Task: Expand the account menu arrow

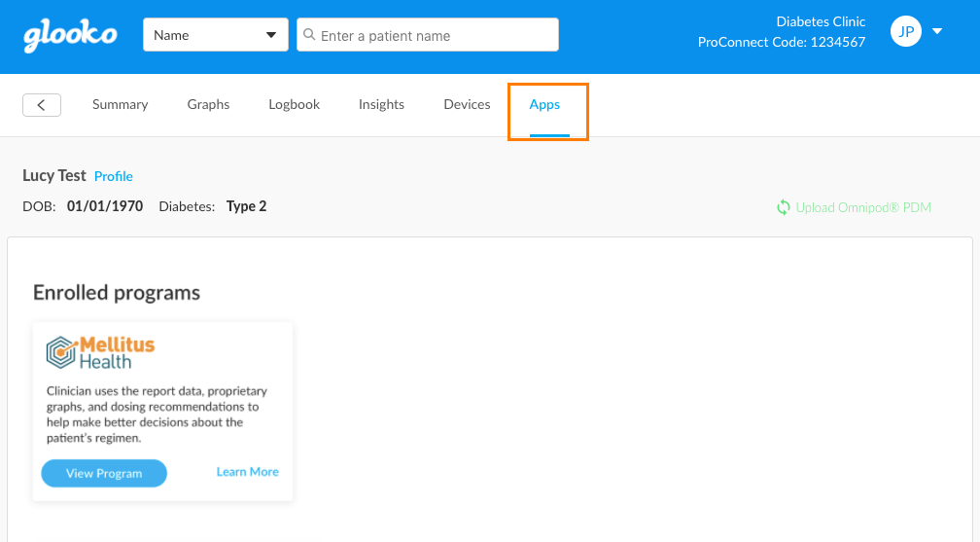Action: pyautogui.click(x=937, y=31)
